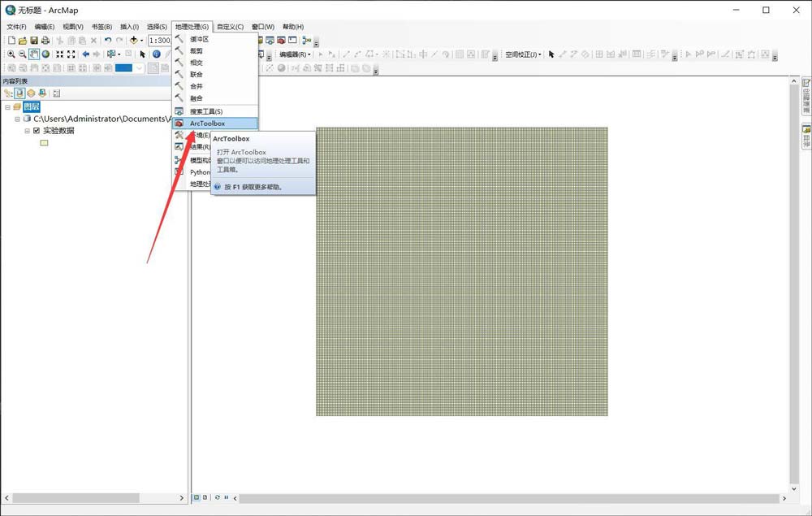Screen dimensions: 812x516
Task: Open the 视图(V) menu
Action: [73, 27]
